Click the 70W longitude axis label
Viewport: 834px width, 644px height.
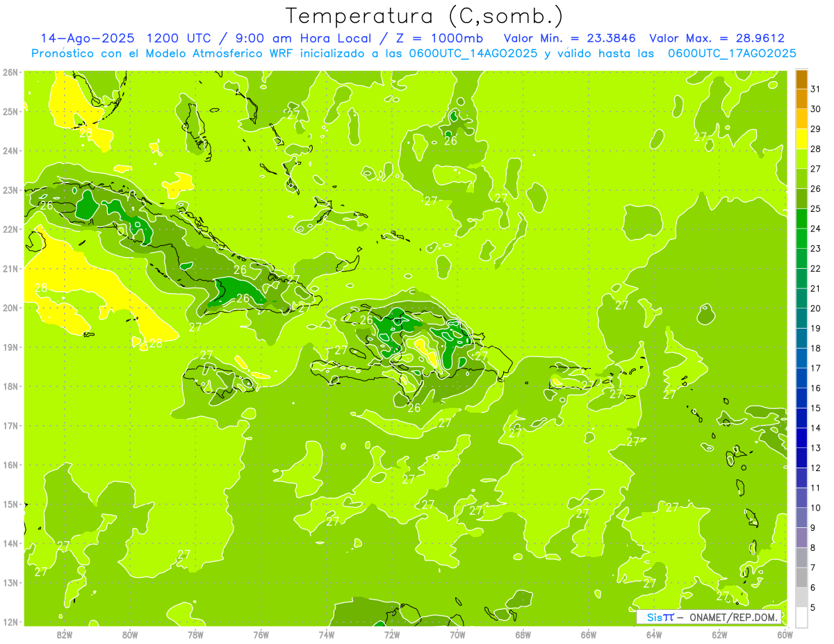click(x=457, y=634)
